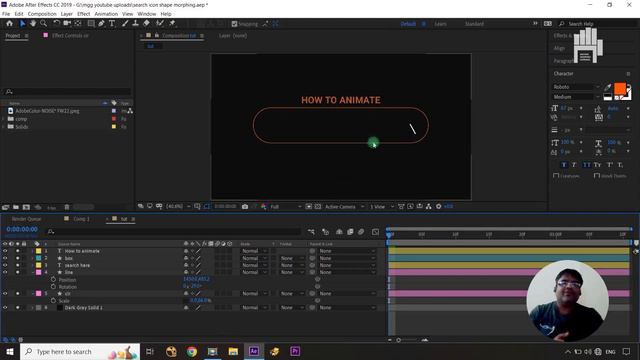
Task: Click the orange fill color swatch
Action: pos(620,89)
